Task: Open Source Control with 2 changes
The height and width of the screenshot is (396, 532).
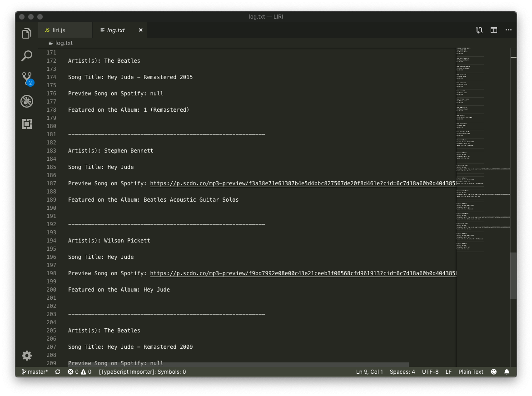Action: pos(27,79)
